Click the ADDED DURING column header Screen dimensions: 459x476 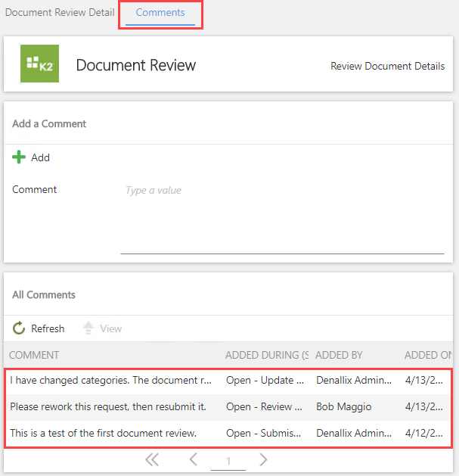click(x=267, y=355)
